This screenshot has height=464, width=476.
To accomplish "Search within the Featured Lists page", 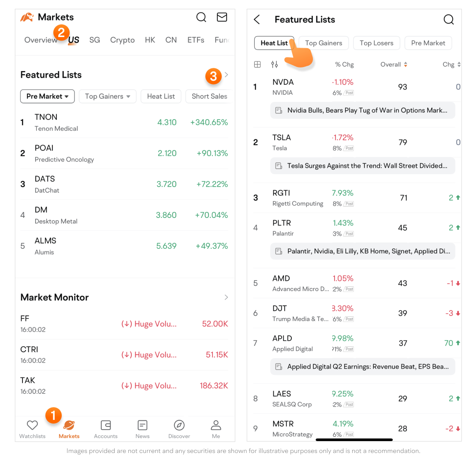I will [x=448, y=19].
